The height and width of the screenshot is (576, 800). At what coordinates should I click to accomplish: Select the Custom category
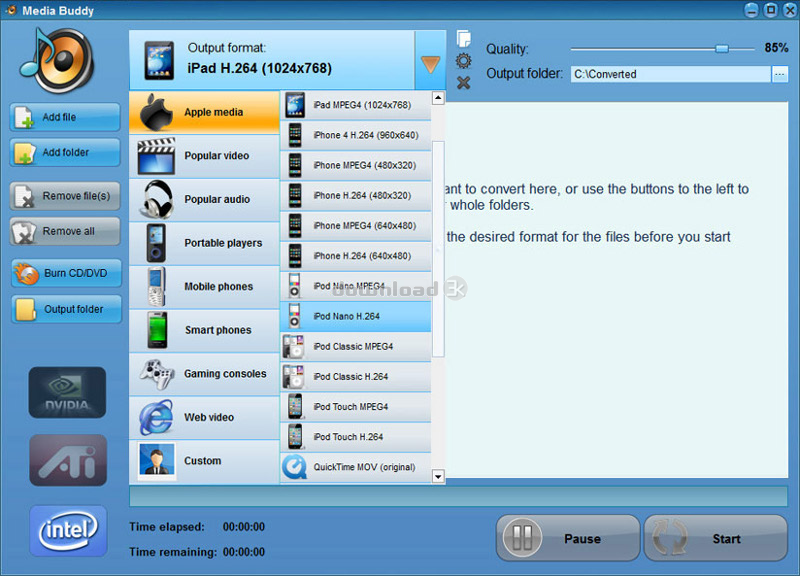pos(204,461)
